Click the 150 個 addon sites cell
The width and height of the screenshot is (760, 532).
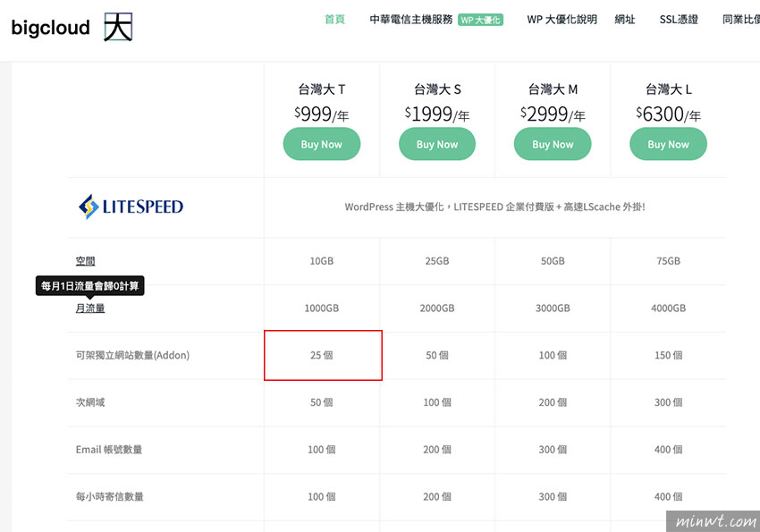(x=669, y=355)
